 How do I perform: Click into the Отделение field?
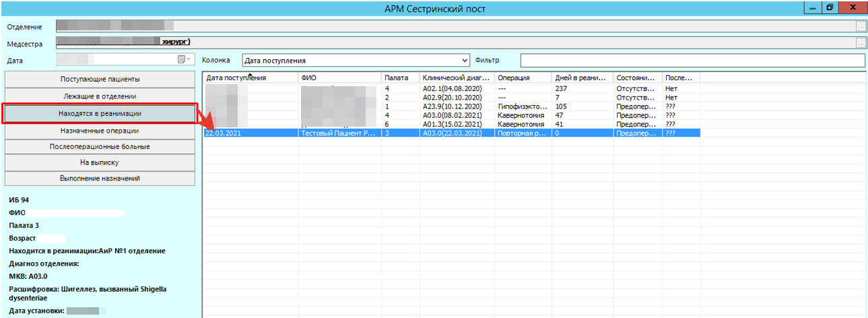pyautogui.click(x=455, y=26)
